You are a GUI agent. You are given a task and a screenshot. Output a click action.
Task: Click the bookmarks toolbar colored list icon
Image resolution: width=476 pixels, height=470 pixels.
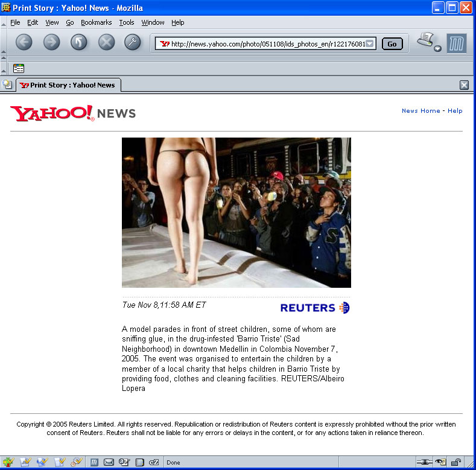[19, 69]
